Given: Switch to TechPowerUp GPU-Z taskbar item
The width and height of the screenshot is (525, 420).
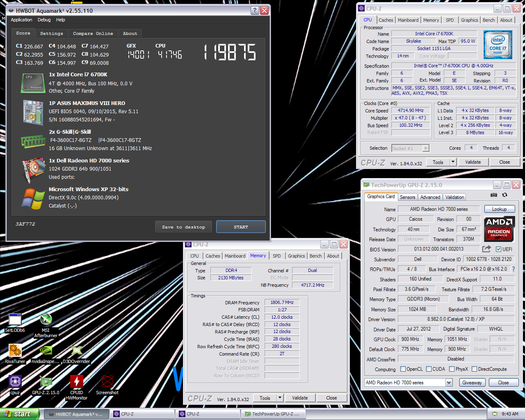Looking at the screenshot, I should (x=273, y=414).
